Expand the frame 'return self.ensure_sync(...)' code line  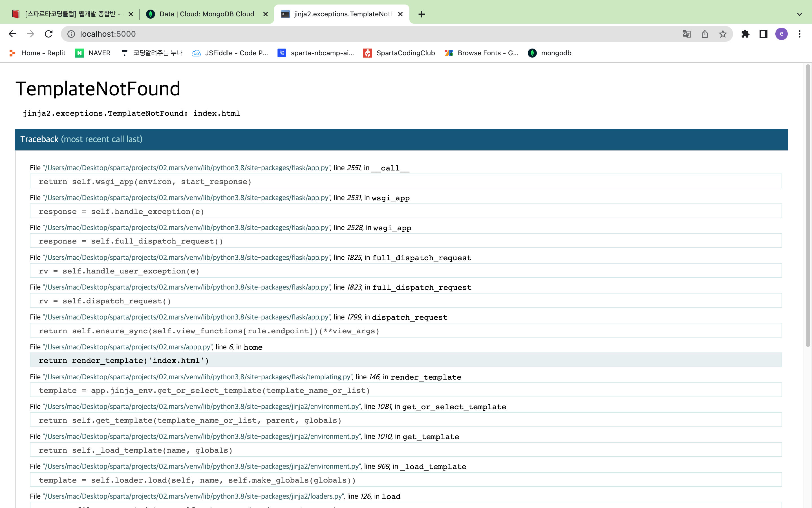(x=406, y=330)
